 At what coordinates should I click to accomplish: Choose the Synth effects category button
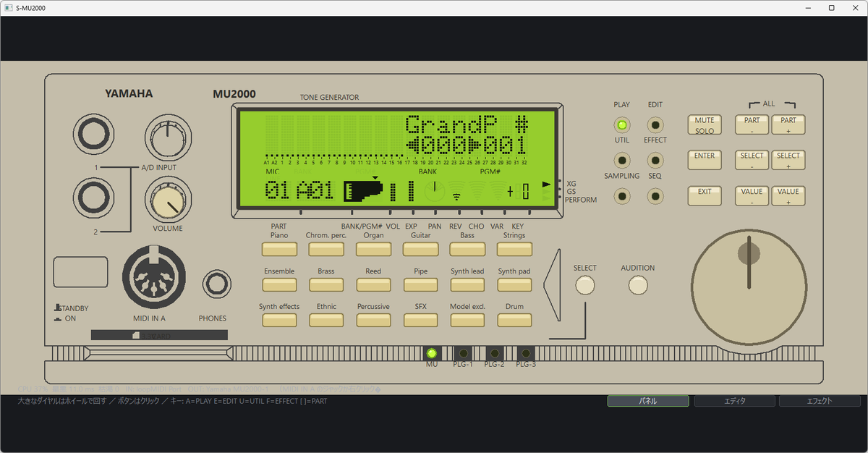[x=279, y=320]
